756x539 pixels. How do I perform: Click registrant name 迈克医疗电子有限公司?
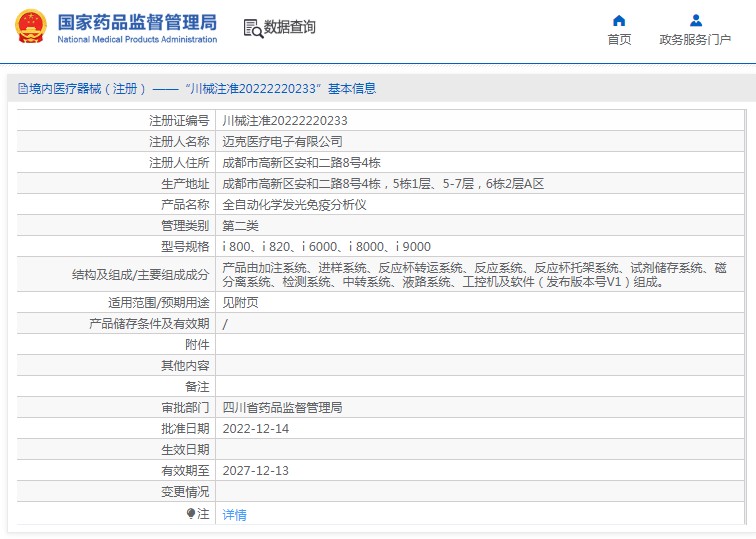[282, 142]
